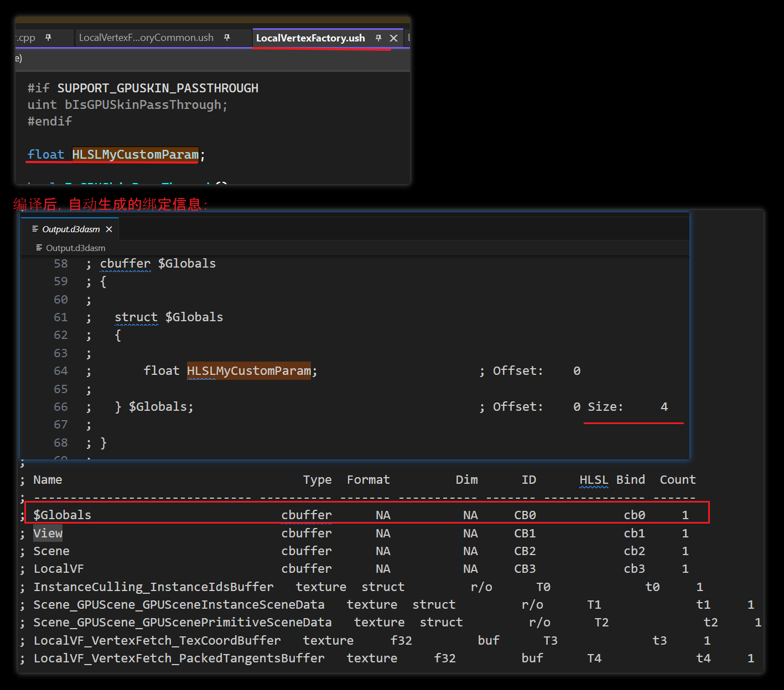Click pin icon on the .cpp tab
Viewport: 784px width, 690px height.
pyautogui.click(x=48, y=37)
